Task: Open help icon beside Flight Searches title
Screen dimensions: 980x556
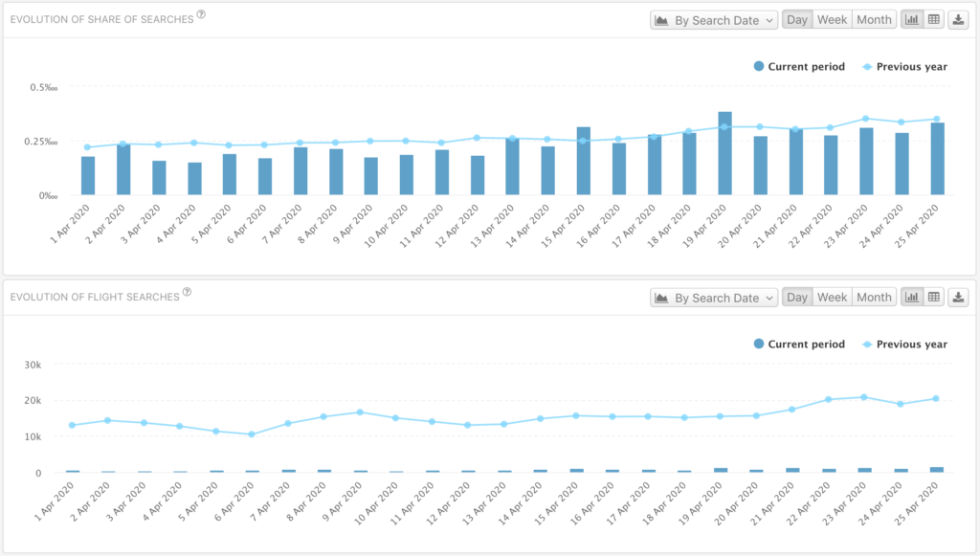Action: pos(187,292)
